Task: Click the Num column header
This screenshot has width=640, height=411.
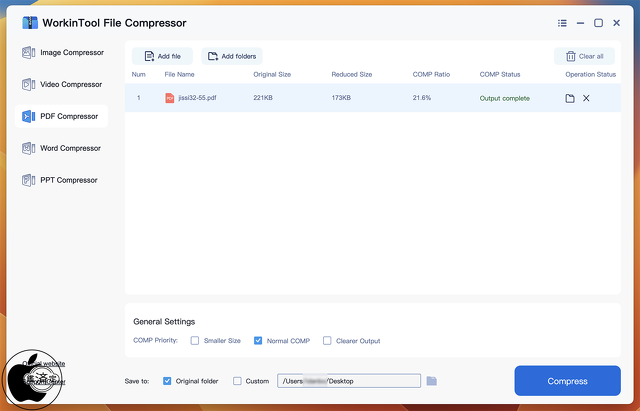Action: click(138, 74)
